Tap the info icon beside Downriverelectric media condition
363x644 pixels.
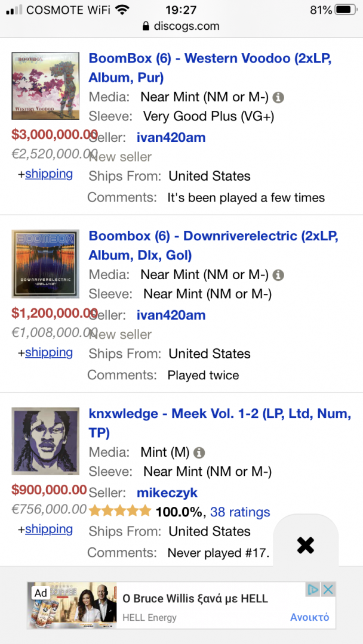pos(278,275)
